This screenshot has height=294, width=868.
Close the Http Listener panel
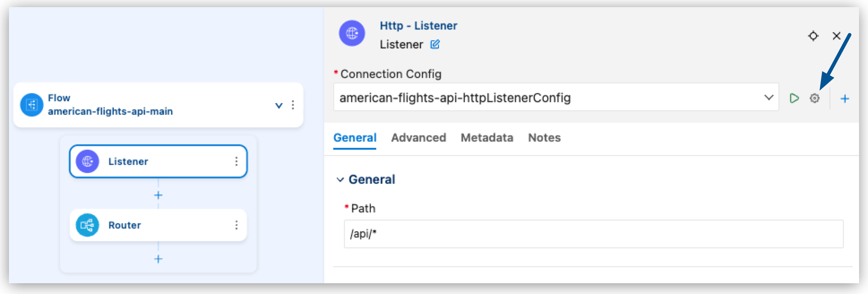pyautogui.click(x=836, y=35)
